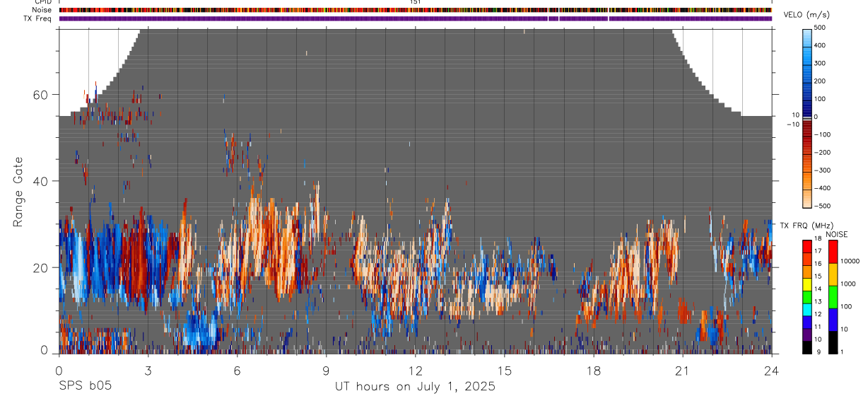This screenshot has width=868, height=401.
Task: Click the purple TX Freq strip above the plot
Action: [415, 18]
